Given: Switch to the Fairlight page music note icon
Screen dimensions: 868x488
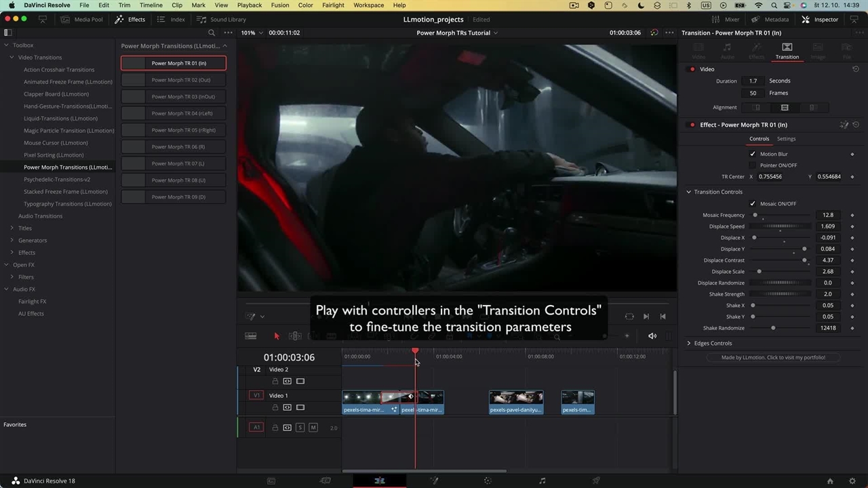Looking at the screenshot, I should pyautogui.click(x=542, y=481).
